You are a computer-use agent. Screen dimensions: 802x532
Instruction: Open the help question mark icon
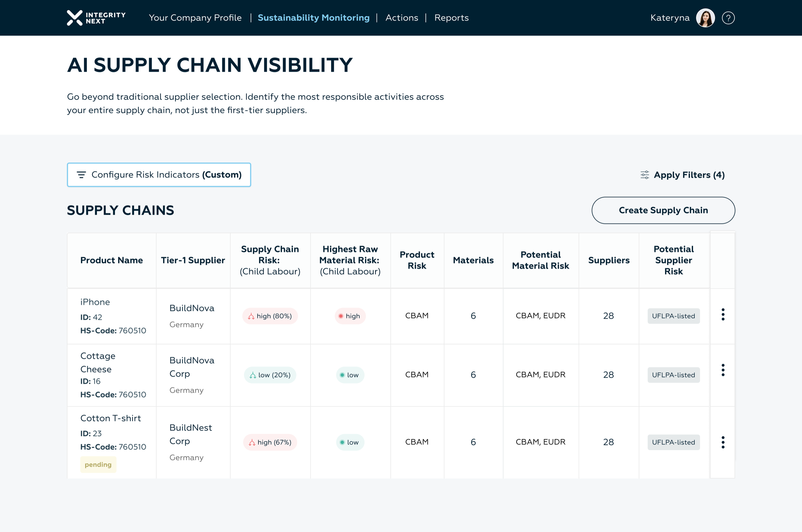point(728,18)
